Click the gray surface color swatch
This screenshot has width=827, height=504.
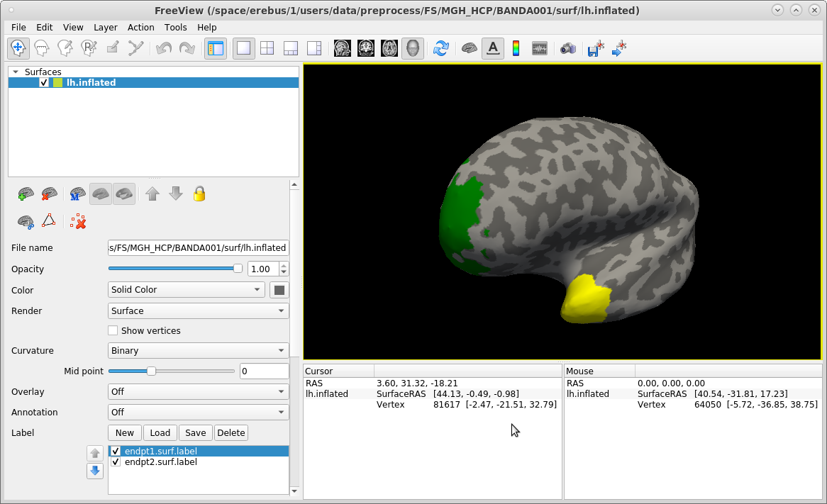[279, 290]
